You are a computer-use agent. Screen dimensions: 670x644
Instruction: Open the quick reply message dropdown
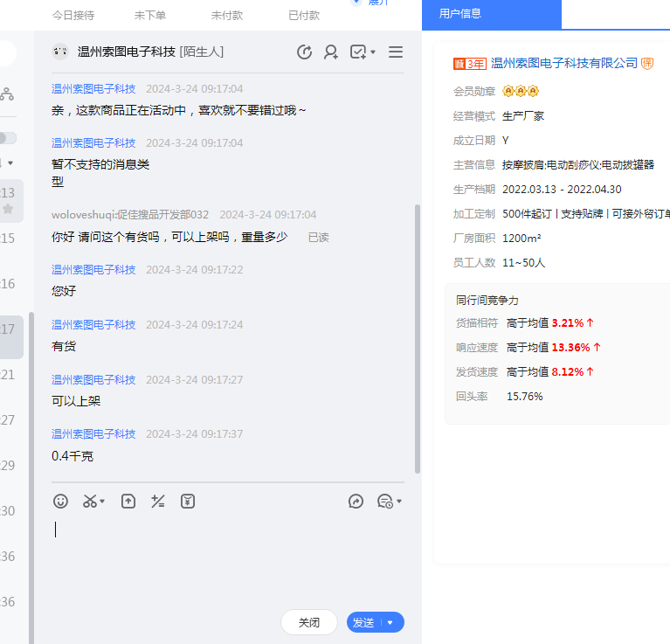[x=389, y=502]
